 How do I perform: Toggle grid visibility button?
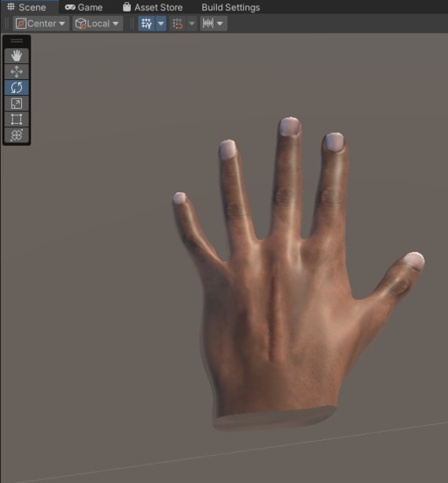pyautogui.click(x=147, y=24)
